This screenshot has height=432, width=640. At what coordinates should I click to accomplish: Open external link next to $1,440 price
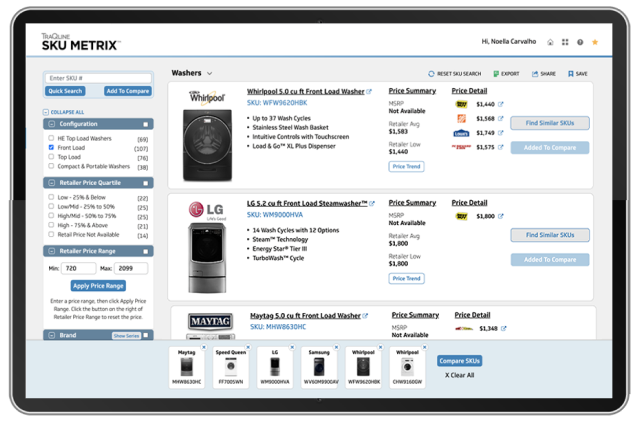tap(501, 104)
